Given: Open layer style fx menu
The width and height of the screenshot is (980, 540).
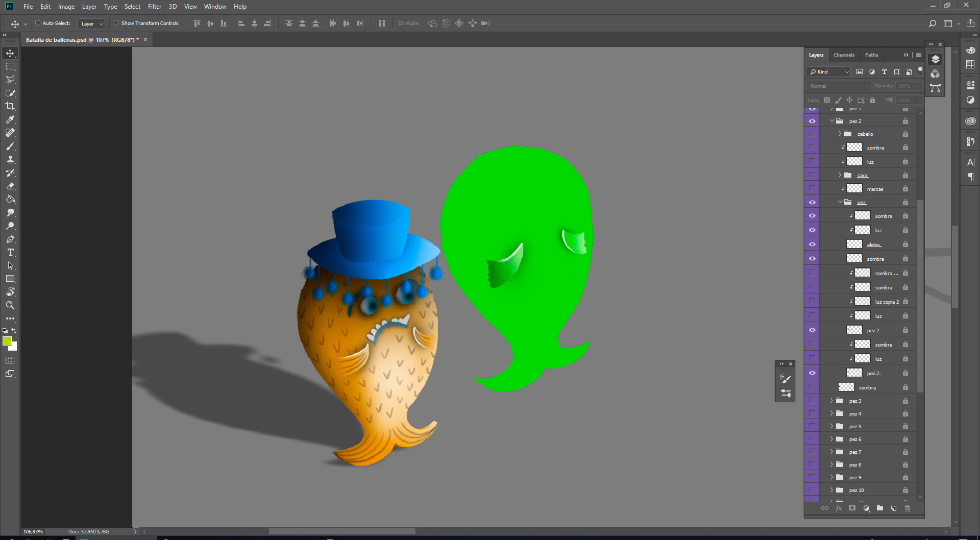Looking at the screenshot, I should [839, 508].
